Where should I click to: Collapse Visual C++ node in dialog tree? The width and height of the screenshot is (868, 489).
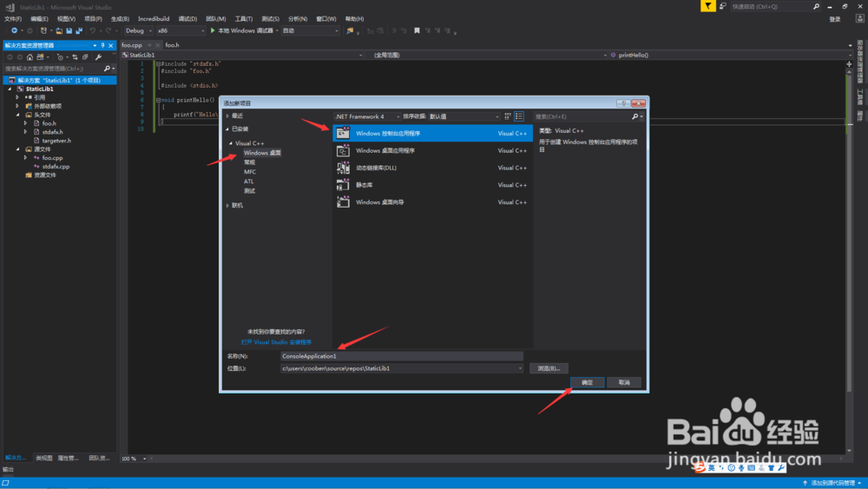coord(232,143)
